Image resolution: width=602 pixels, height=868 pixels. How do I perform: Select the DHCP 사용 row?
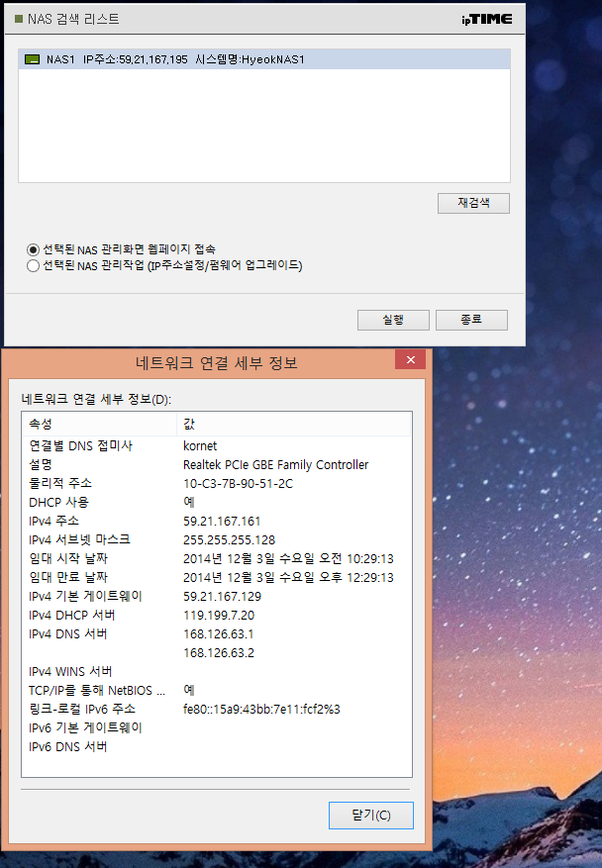pyautogui.click(x=217, y=502)
